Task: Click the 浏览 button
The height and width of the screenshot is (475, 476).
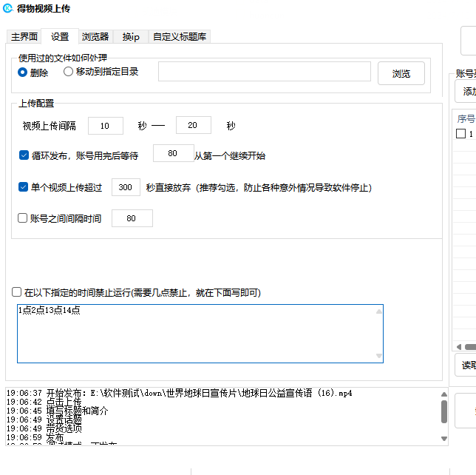Action: click(x=401, y=73)
